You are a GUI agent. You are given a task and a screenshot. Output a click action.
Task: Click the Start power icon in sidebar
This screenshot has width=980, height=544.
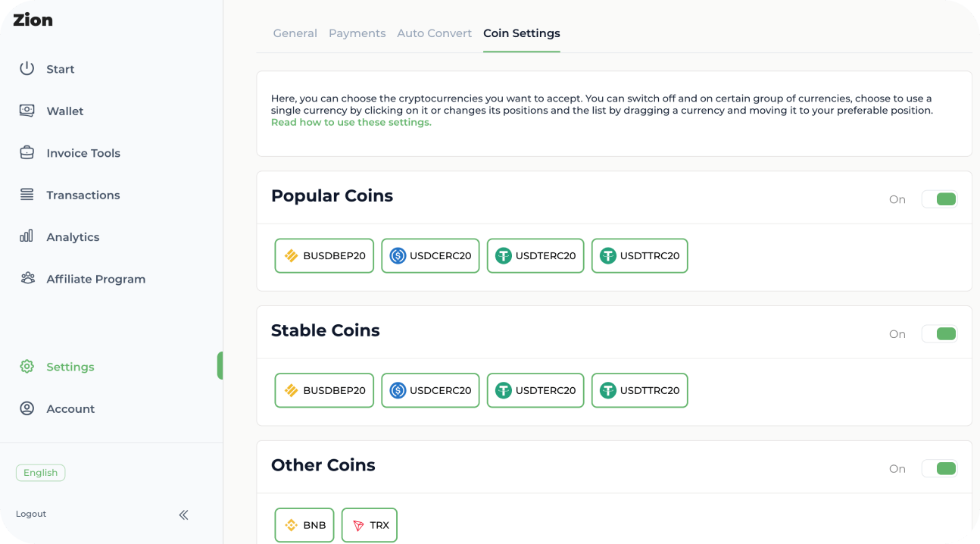click(27, 68)
